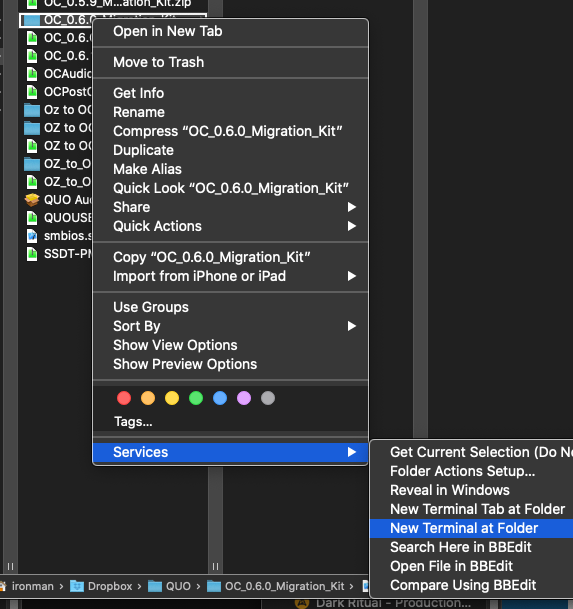Viewport: 573px width, 609px height.
Task: Select highlighted OC_0.6.0 folder icon
Action: [32, 20]
